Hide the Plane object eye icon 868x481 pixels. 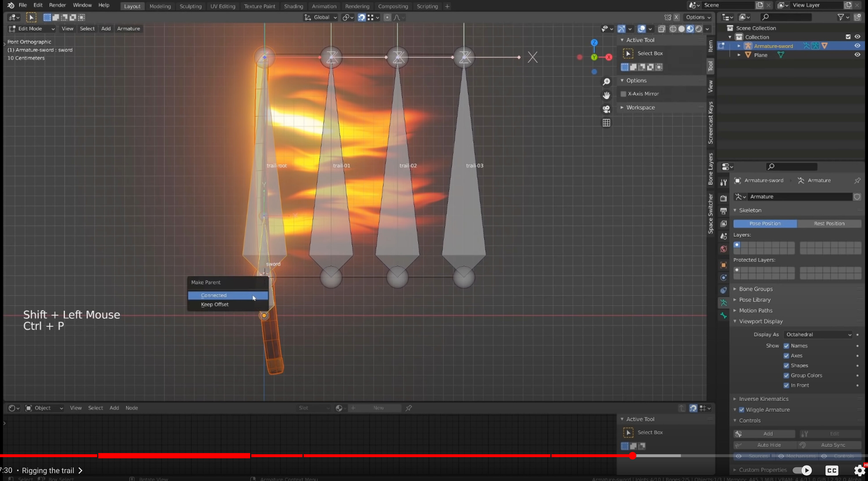click(x=858, y=55)
